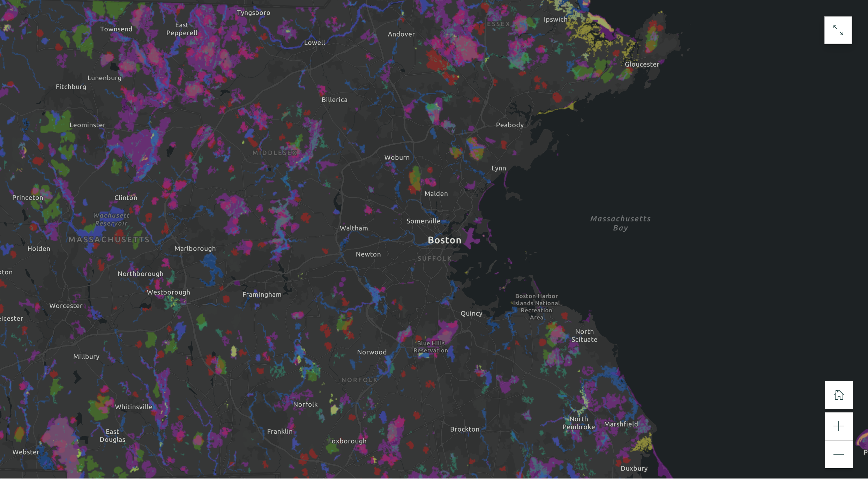
Task: Click the Lunenburg label
Action: coord(104,78)
